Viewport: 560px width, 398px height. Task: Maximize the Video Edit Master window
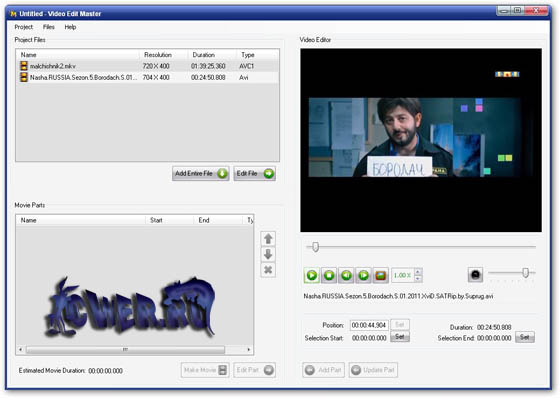pos(518,11)
